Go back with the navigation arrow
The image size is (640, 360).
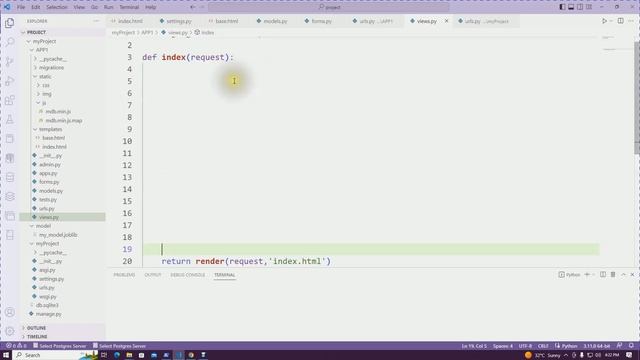pyautogui.click(x=193, y=7)
